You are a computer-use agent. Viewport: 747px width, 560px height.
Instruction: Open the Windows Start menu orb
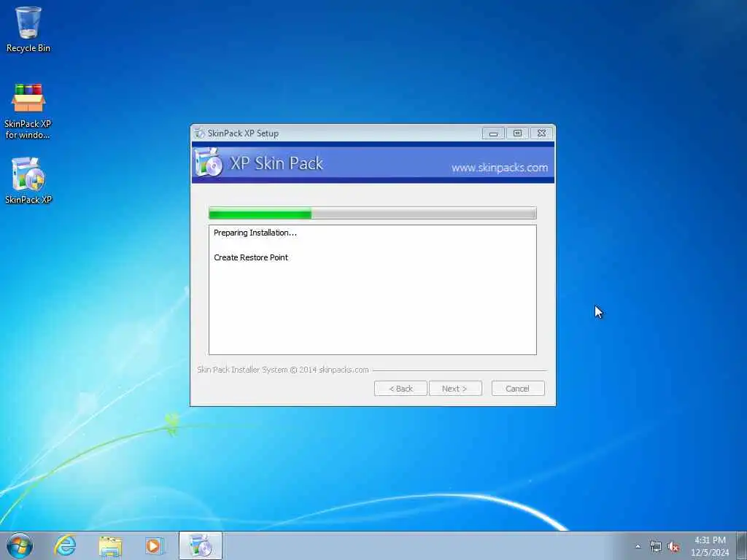click(x=20, y=545)
